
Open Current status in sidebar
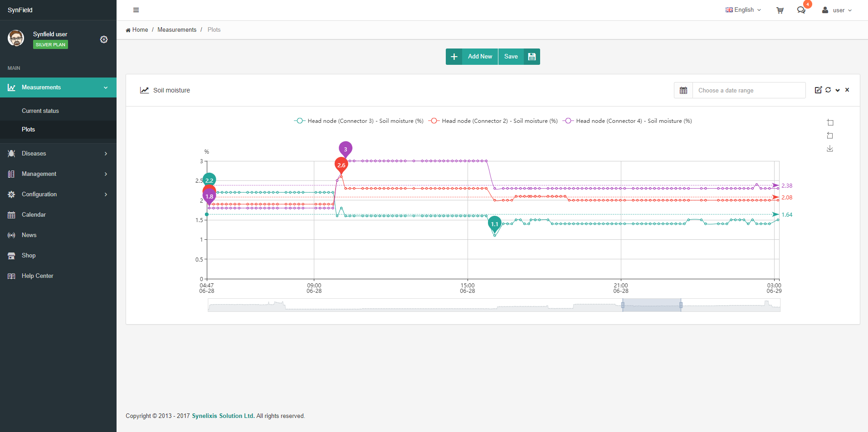tap(40, 111)
